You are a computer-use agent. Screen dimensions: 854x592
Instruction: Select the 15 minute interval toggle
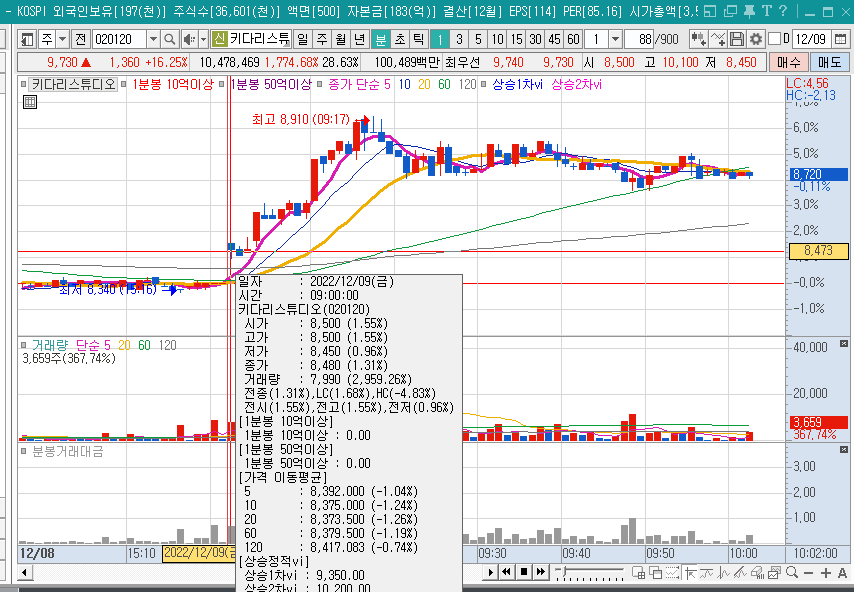pos(516,39)
